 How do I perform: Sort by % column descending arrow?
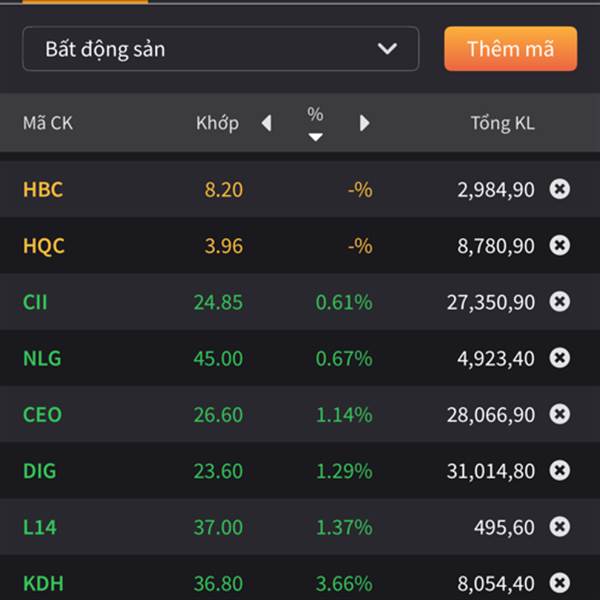click(315, 137)
